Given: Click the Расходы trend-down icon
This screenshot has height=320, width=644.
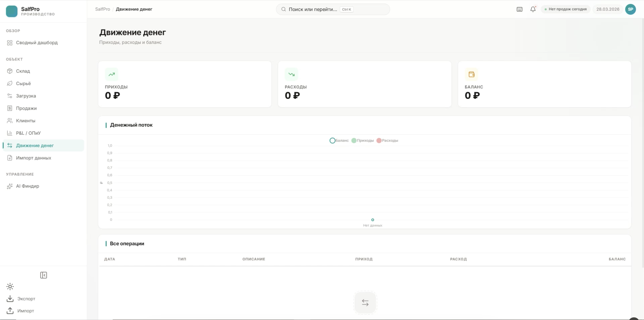Looking at the screenshot, I should pyautogui.click(x=291, y=74).
